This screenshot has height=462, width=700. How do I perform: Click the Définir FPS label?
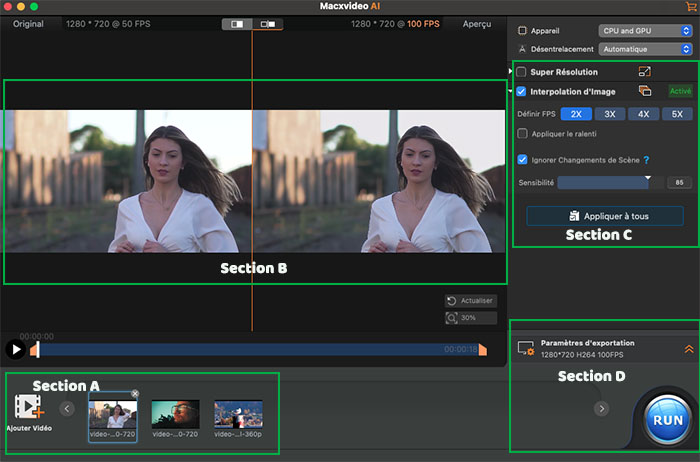click(536, 114)
